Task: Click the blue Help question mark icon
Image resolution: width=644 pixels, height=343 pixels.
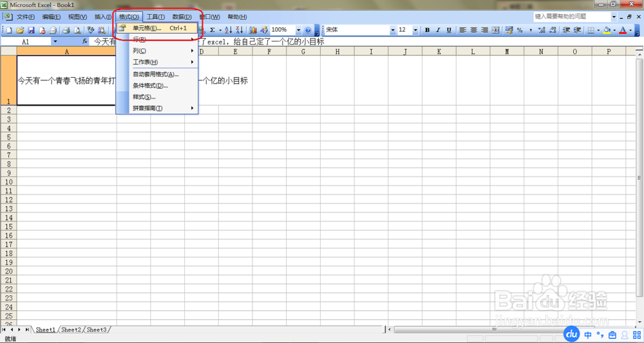Action: (x=308, y=30)
